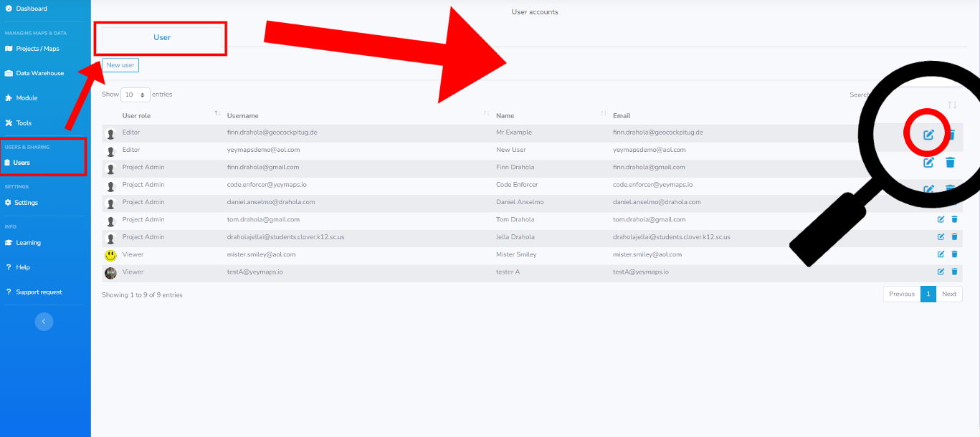
Task: Click the New user button
Action: (120, 65)
